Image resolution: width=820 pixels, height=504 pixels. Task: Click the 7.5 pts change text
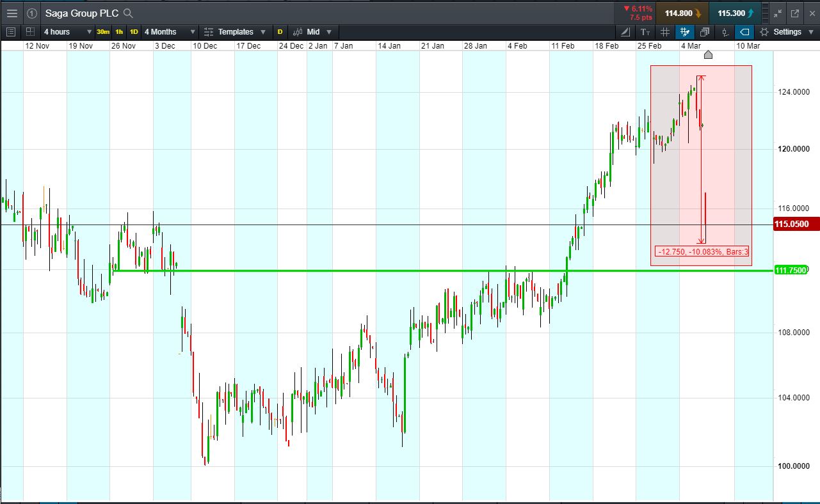pos(641,18)
